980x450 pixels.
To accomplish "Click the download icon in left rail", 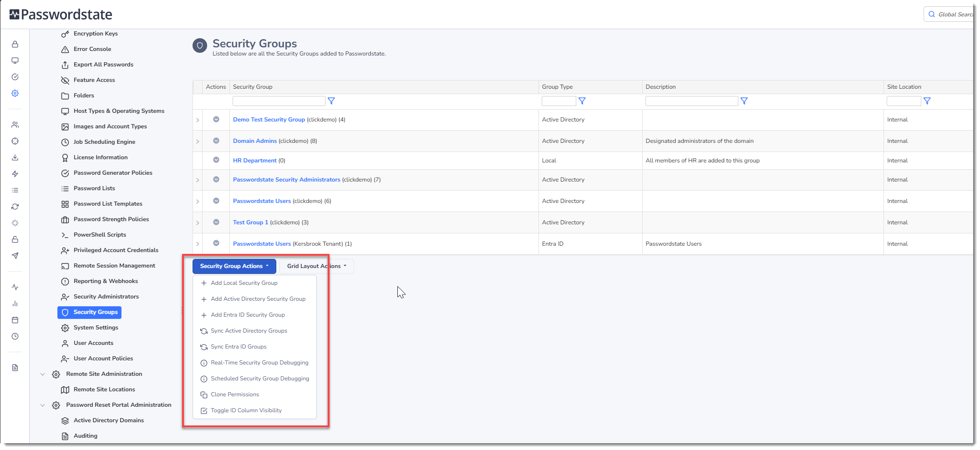I will [x=15, y=157].
